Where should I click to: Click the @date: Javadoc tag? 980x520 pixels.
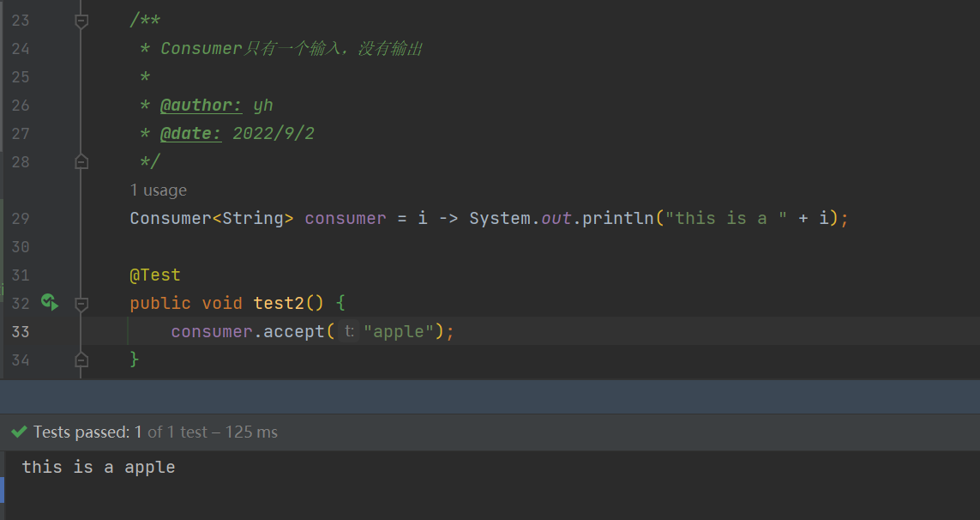pyautogui.click(x=190, y=133)
